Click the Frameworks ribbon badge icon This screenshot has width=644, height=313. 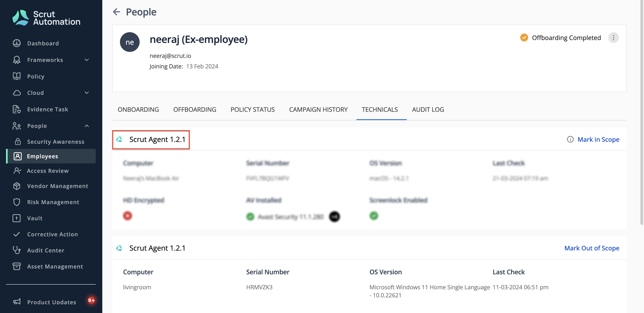click(17, 60)
